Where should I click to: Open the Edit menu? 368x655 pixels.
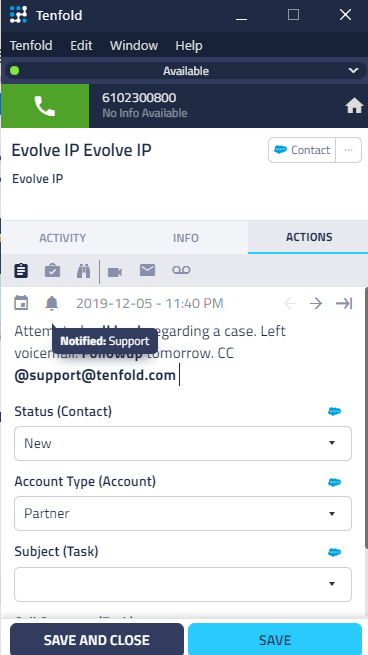81,45
